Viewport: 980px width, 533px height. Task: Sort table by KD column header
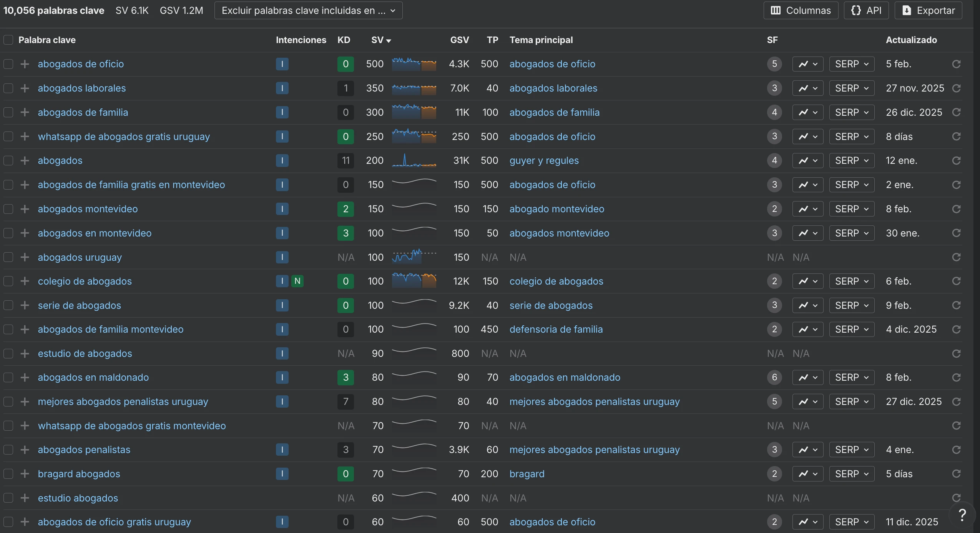click(x=344, y=40)
